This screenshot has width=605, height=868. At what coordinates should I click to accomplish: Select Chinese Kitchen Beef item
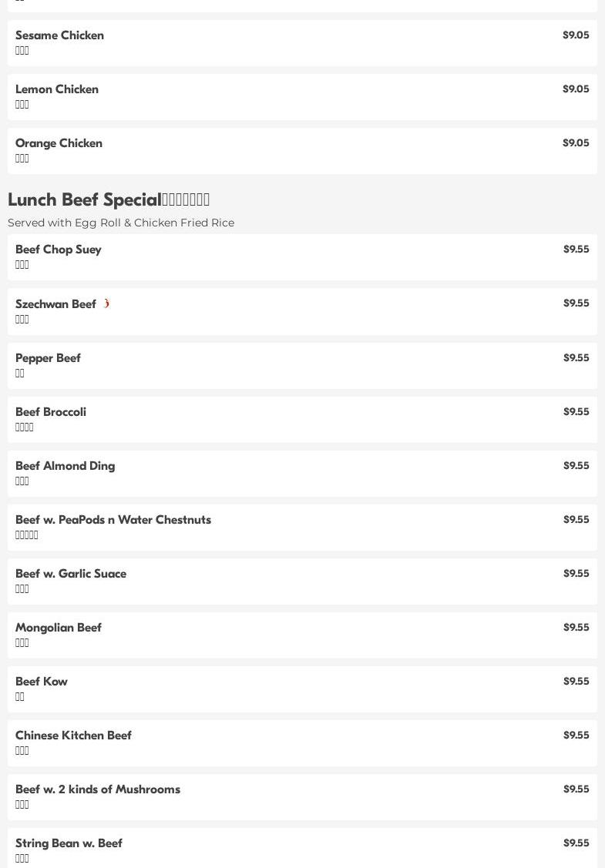[302, 743]
